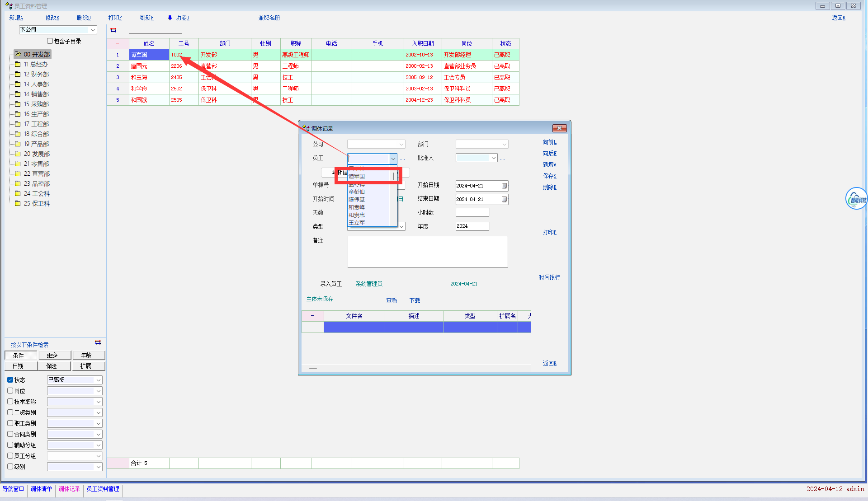Uncheck the 状态 filter checkbox
Viewport: 868px width, 501px height.
10,380
